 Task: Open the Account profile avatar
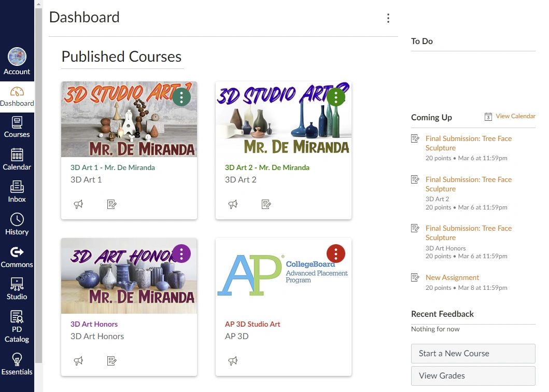tap(17, 57)
